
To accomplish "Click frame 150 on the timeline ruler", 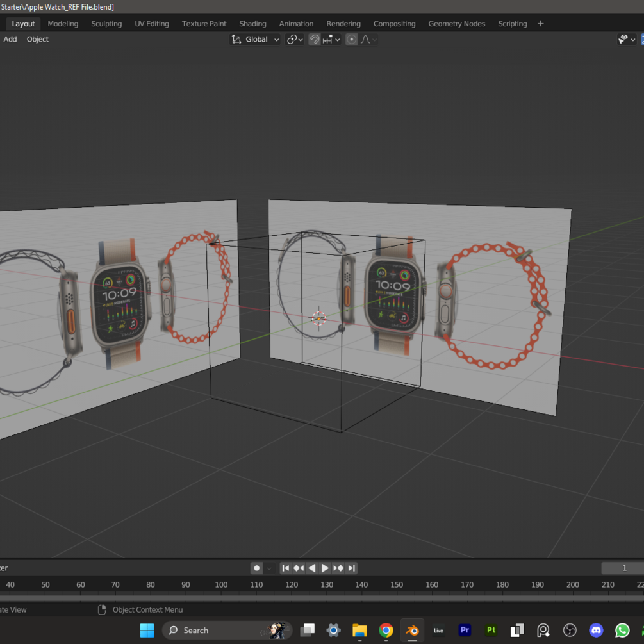I will 397,584.
